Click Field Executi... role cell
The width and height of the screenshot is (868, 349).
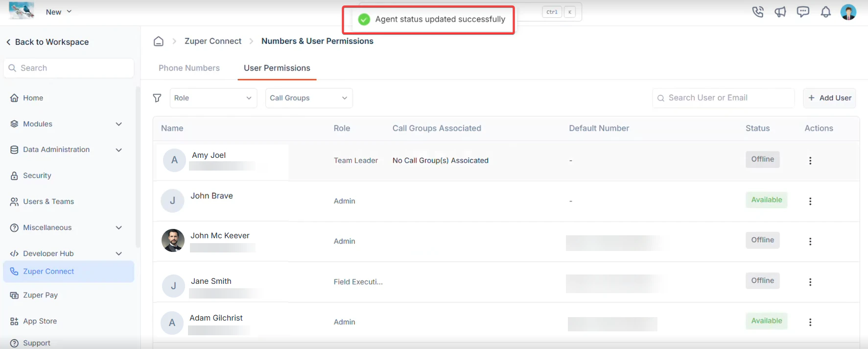[358, 282]
